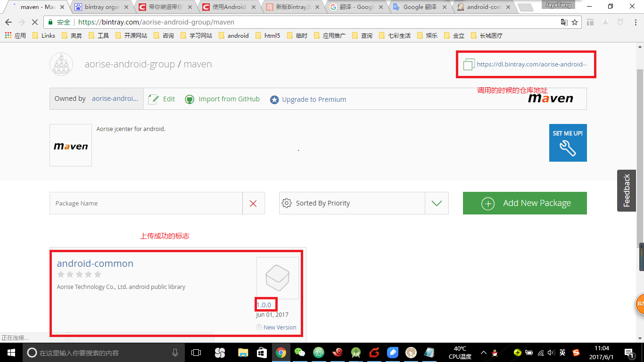The height and width of the screenshot is (362, 644).
Task: Click the Upgrade to Premium star icon
Action: click(x=274, y=100)
